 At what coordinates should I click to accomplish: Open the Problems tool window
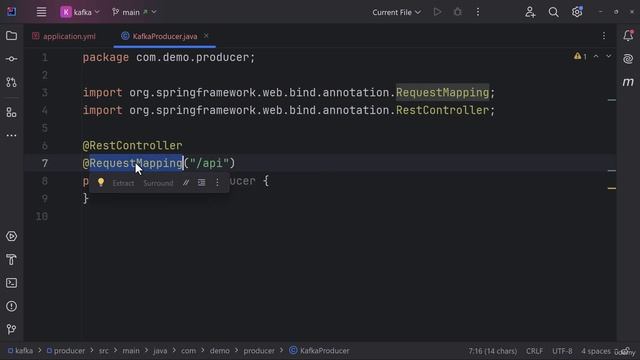[11, 306]
